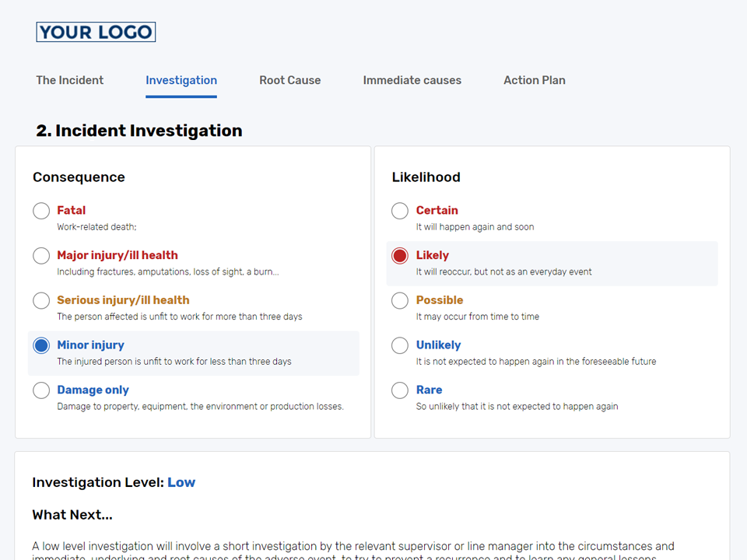
Task: Choose Possible likelihood option
Action: click(x=400, y=301)
